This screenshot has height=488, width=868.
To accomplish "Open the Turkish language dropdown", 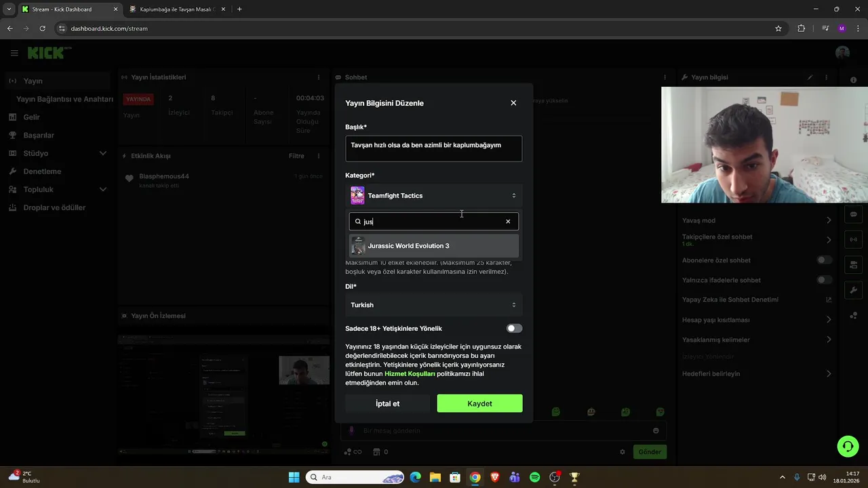I will pos(433,305).
